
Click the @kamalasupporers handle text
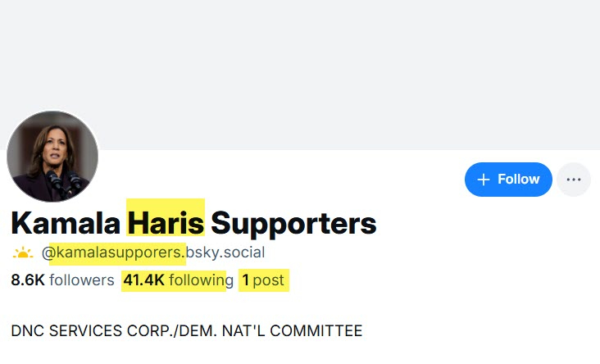point(115,253)
